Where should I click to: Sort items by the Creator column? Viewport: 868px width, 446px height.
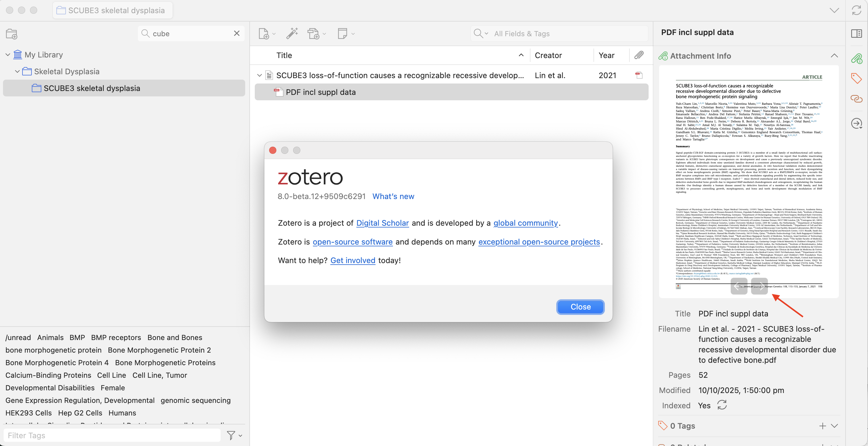tap(548, 55)
